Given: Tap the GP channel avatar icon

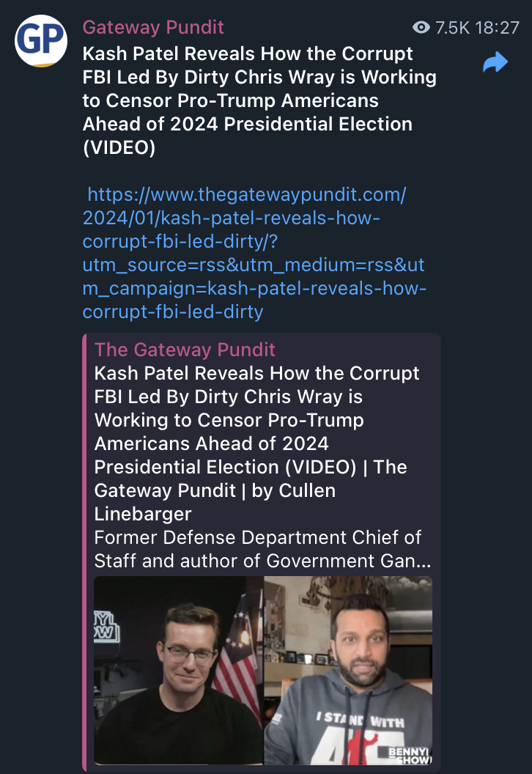Looking at the screenshot, I should [x=41, y=41].
